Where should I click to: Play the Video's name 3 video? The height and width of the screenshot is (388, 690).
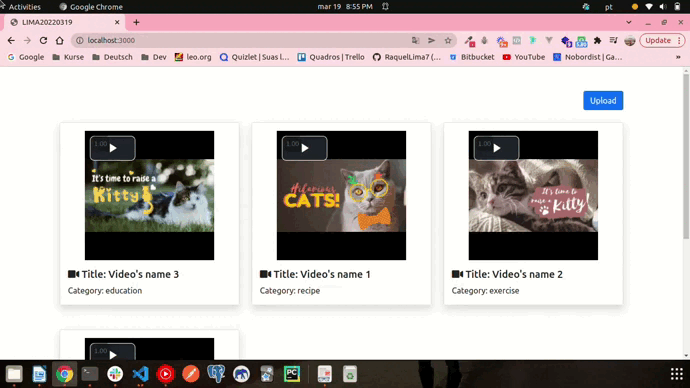[x=113, y=148]
